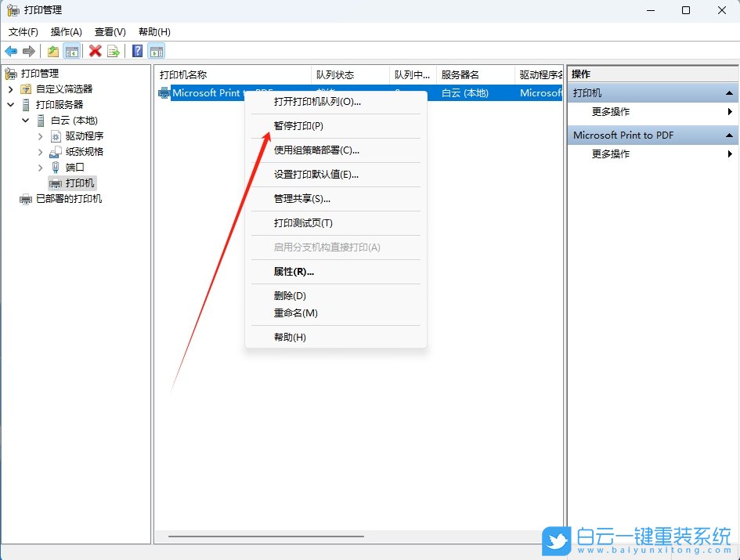Select the 打印管理 root node

click(39, 73)
